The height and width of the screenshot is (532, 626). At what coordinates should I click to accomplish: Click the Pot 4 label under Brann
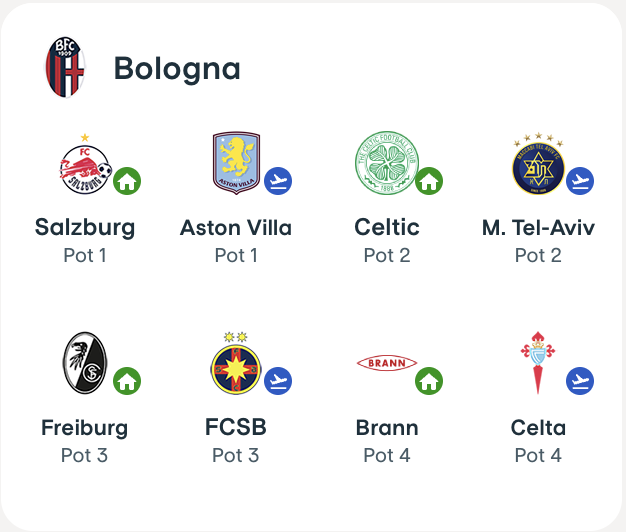[x=386, y=455]
